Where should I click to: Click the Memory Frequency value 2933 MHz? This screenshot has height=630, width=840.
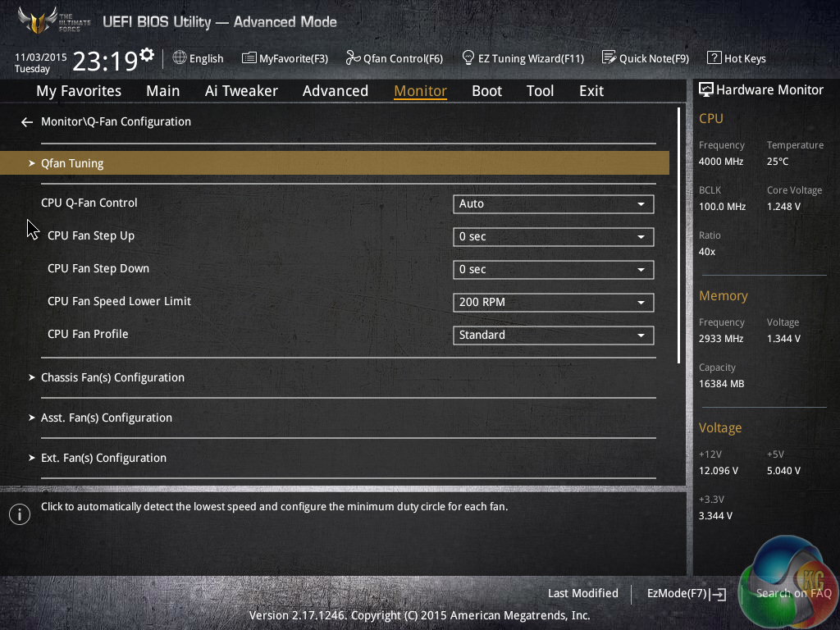pos(721,339)
